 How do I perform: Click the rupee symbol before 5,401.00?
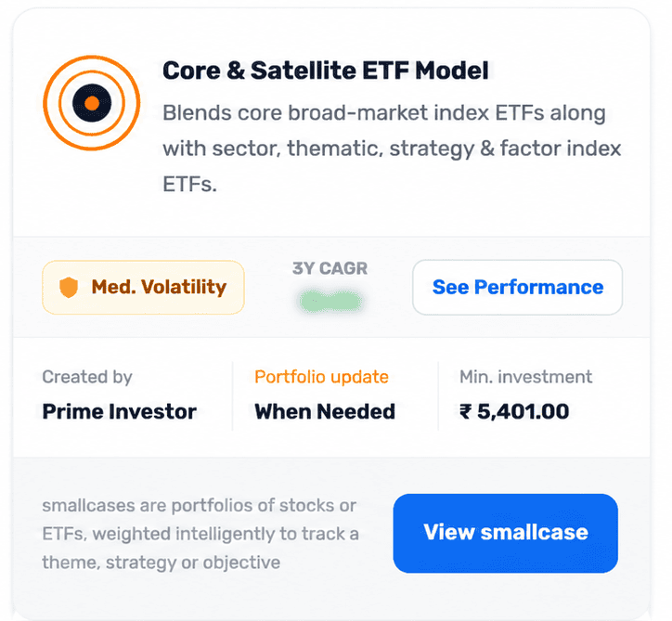coord(465,412)
